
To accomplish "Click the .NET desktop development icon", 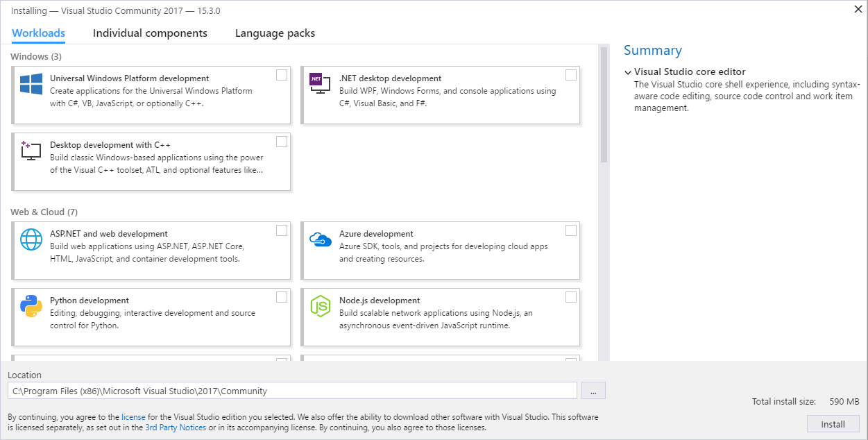I will pos(320,85).
